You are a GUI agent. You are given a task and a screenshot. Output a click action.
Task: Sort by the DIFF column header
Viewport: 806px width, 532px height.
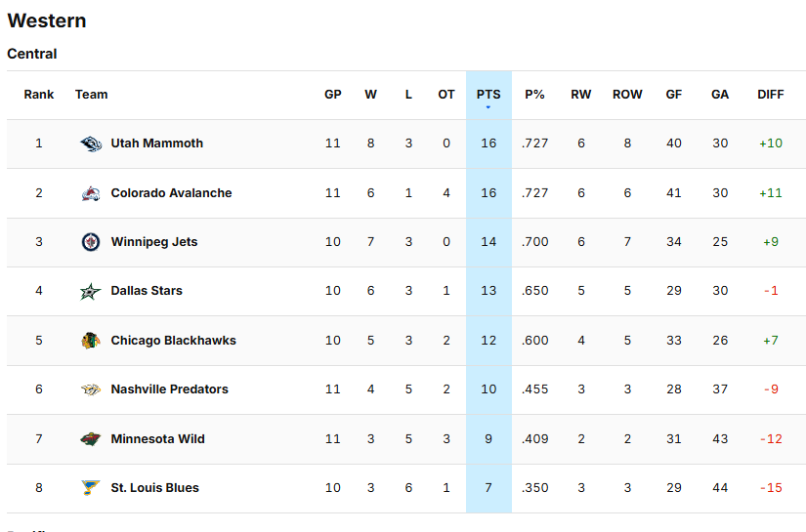click(771, 95)
